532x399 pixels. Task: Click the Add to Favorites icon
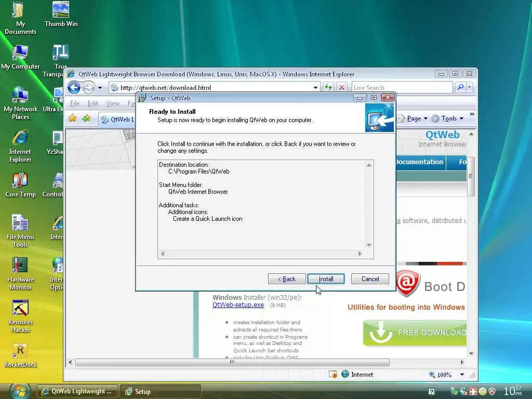pos(87,118)
